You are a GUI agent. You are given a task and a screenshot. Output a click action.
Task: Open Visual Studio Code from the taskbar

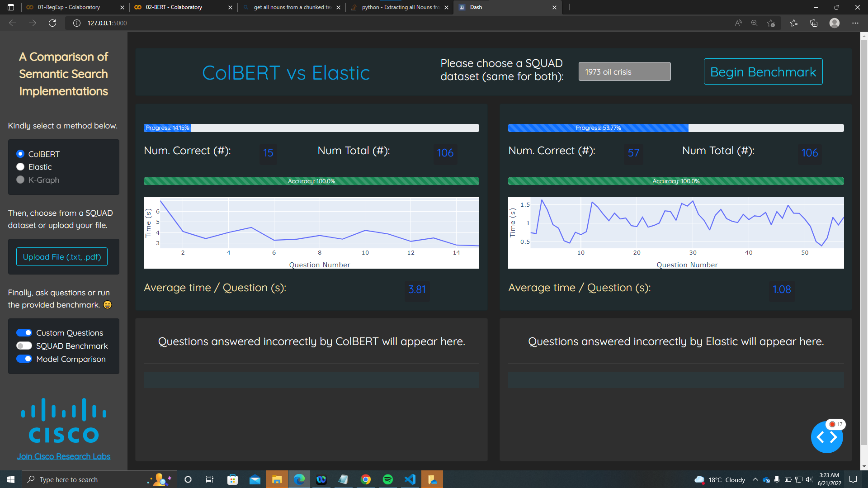click(x=410, y=479)
